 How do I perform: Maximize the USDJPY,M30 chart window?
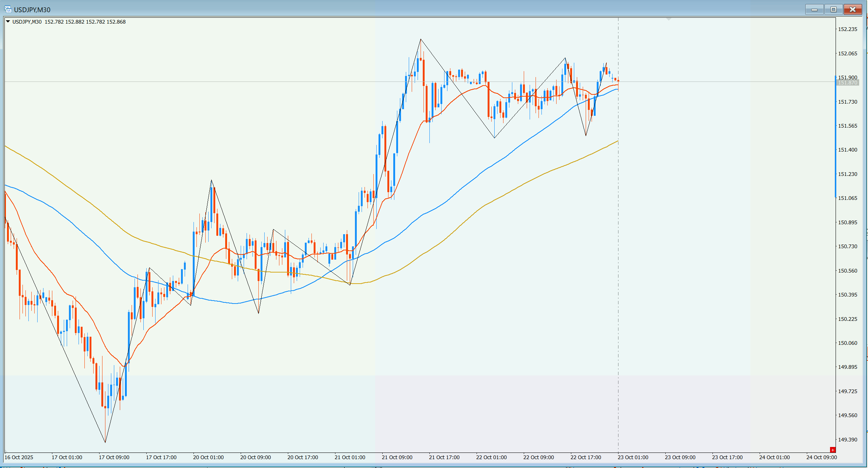[833, 10]
